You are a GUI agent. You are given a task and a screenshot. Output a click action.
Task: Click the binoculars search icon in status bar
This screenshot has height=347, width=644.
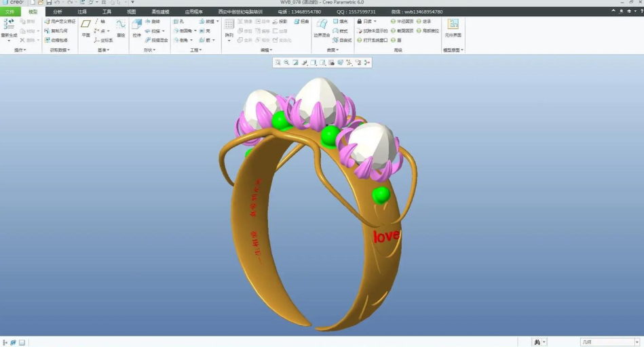(537, 342)
